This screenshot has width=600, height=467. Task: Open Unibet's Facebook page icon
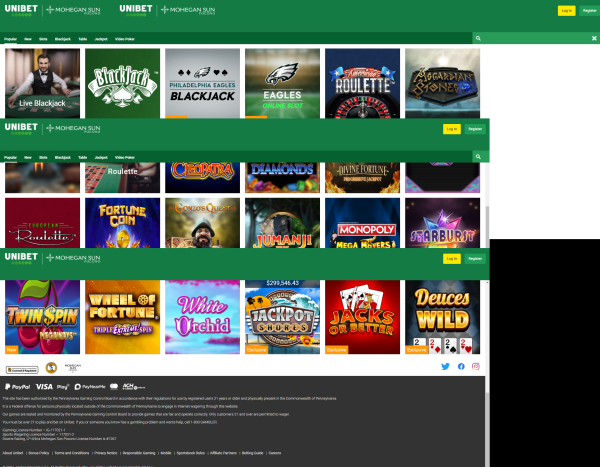point(461,366)
